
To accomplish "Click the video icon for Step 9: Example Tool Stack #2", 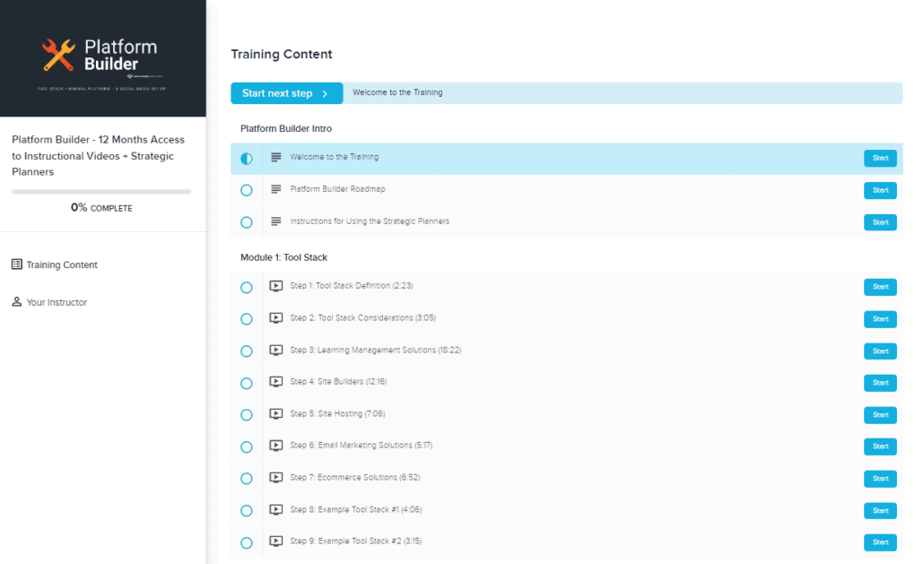I will tap(275, 541).
